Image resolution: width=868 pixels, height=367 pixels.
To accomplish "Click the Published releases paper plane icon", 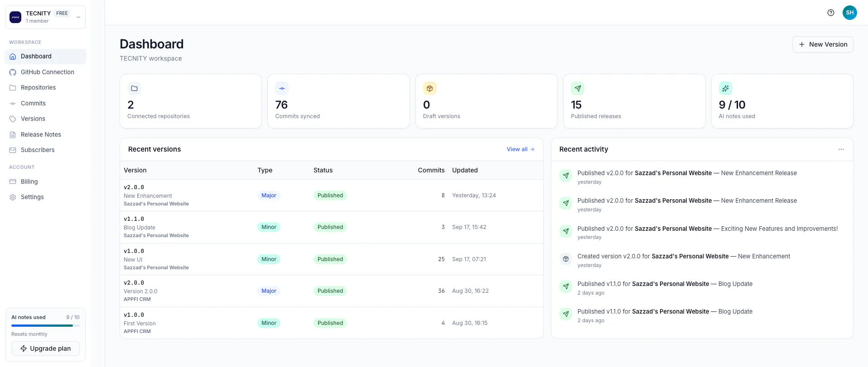I will [x=578, y=88].
